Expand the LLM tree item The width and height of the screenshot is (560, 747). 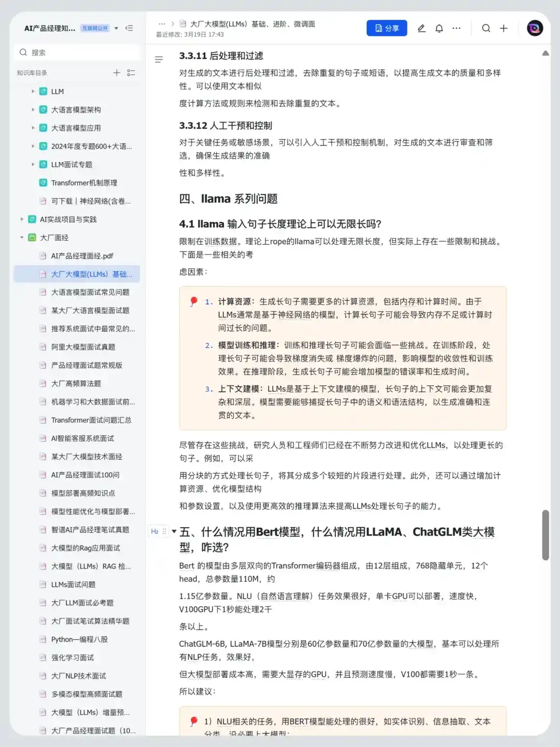click(x=33, y=91)
